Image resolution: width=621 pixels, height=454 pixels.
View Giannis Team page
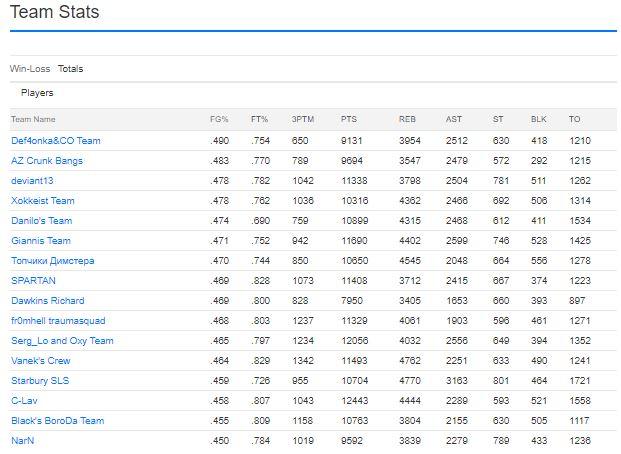click(41, 241)
